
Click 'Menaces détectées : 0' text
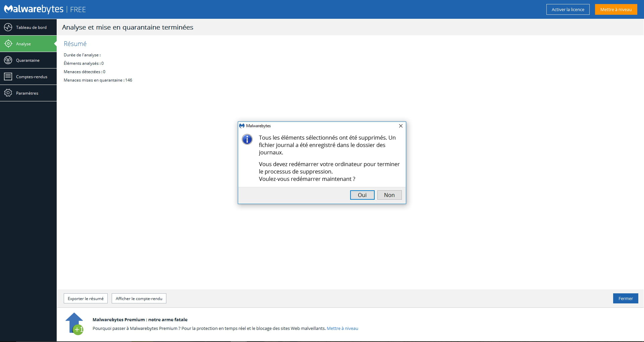[x=85, y=71]
